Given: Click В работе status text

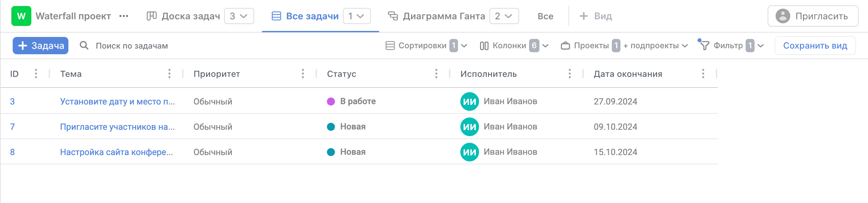Looking at the screenshot, I should pyautogui.click(x=358, y=101).
